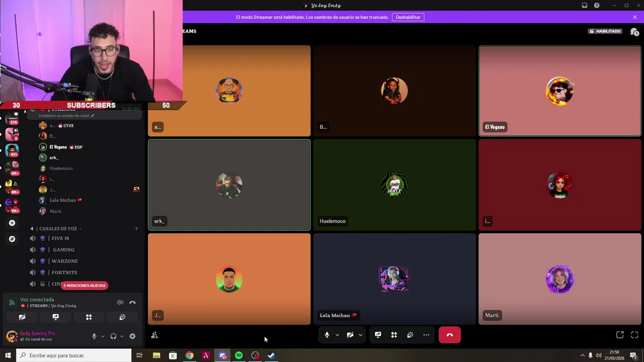Open Spotify from the taskbar
The width and height of the screenshot is (644, 362).
[x=238, y=355]
